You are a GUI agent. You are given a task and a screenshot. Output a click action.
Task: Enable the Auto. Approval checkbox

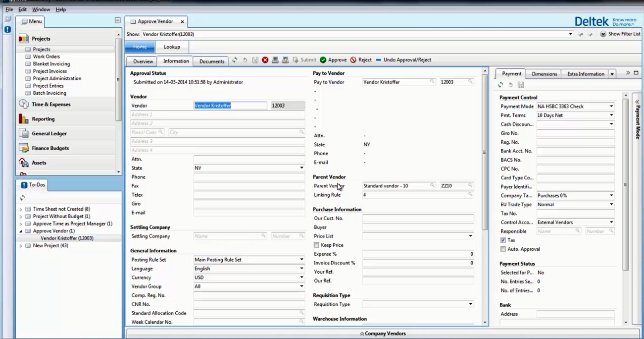pos(503,249)
